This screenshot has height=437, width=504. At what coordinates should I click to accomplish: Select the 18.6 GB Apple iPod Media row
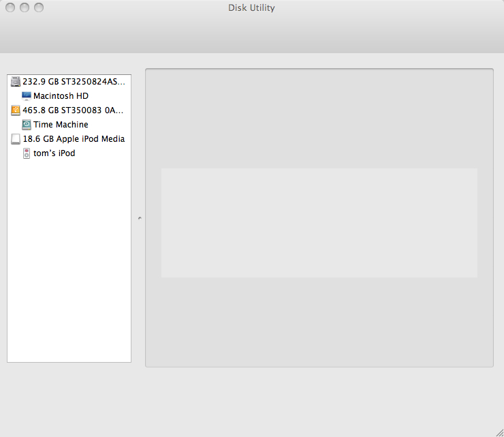(x=69, y=139)
